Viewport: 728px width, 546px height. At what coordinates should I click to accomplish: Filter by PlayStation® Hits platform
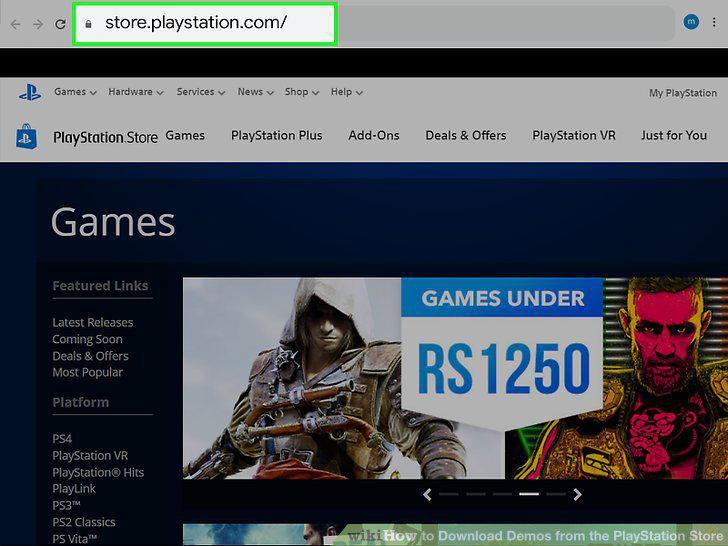[98, 472]
